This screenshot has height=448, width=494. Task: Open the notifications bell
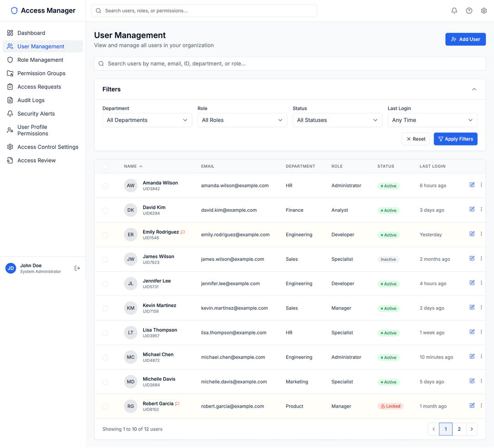pos(454,10)
